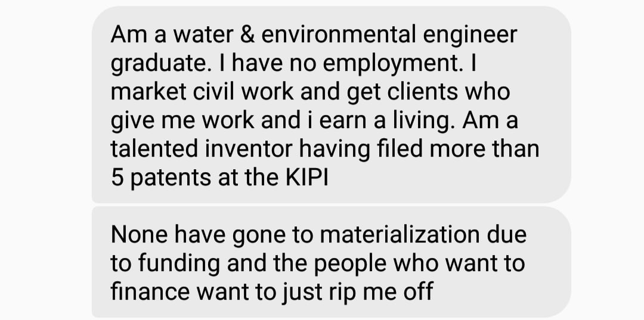Viewport: 644px width, 320px height.
Task: Tap the word 'materialization' in second message
Action: pos(399,234)
